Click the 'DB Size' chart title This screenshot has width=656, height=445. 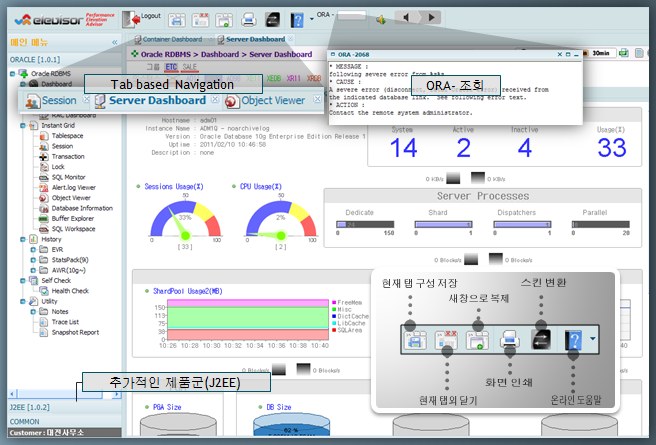[x=279, y=407]
